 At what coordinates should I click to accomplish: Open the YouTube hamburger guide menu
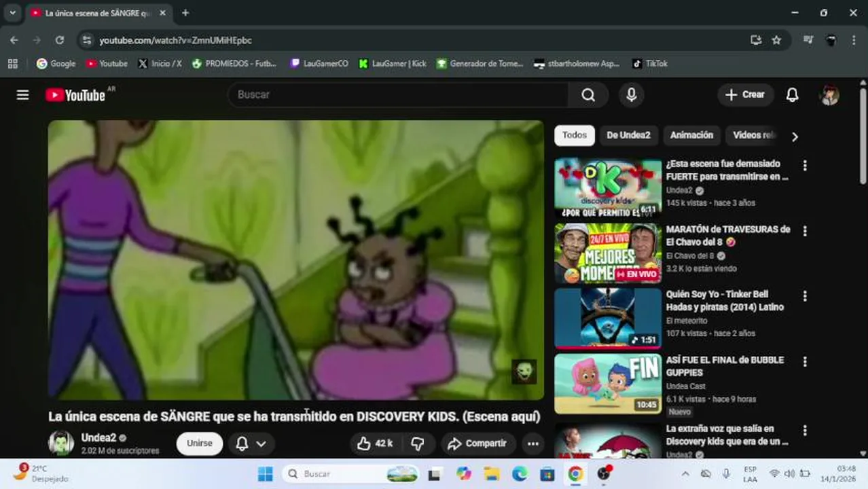pyautogui.click(x=22, y=95)
